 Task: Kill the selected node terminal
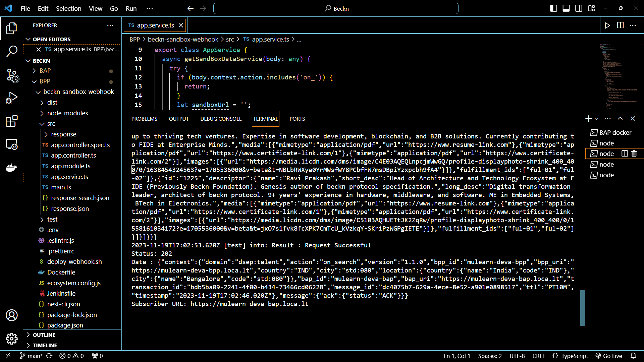tap(634, 154)
